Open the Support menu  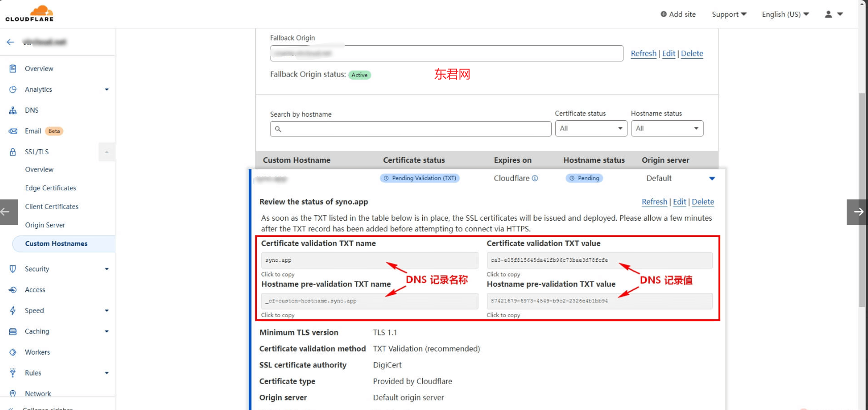pos(729,14)
